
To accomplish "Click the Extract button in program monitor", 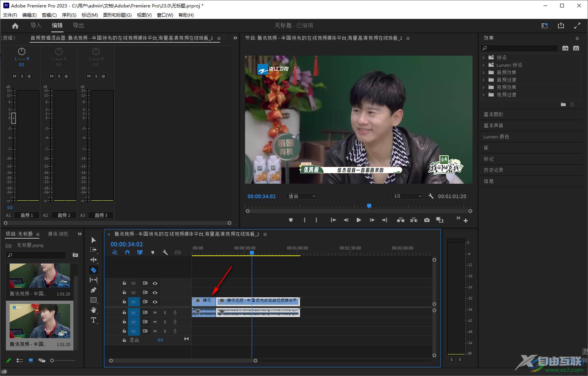I will (x=414, y=220).
